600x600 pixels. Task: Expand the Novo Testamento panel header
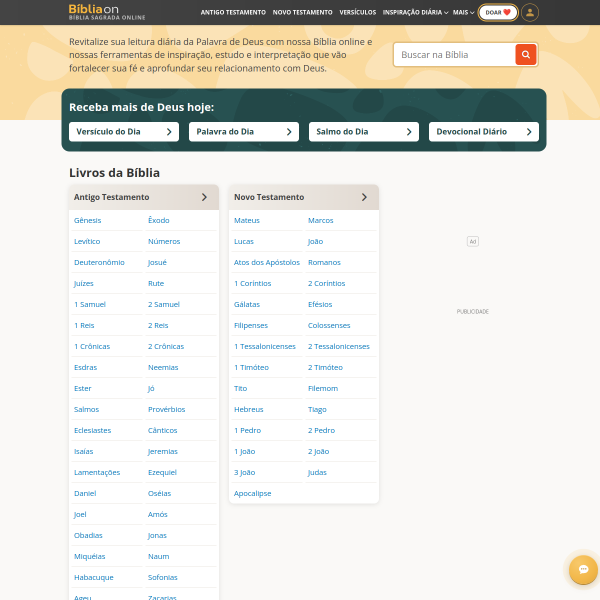coord(304,197)
